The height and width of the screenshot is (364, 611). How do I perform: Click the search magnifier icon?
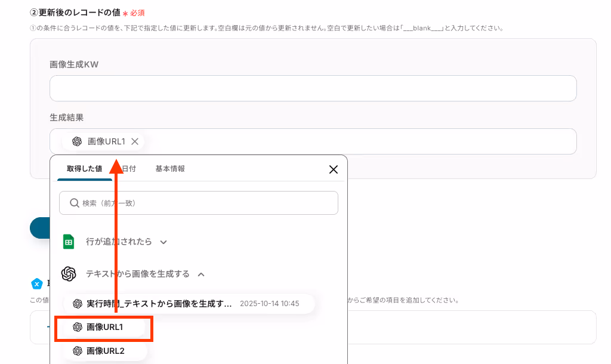tap(75, 203)
